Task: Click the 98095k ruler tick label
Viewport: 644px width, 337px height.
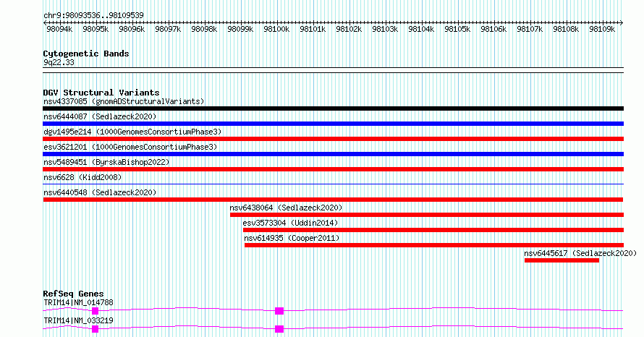Action: click(x=96, y=29)
